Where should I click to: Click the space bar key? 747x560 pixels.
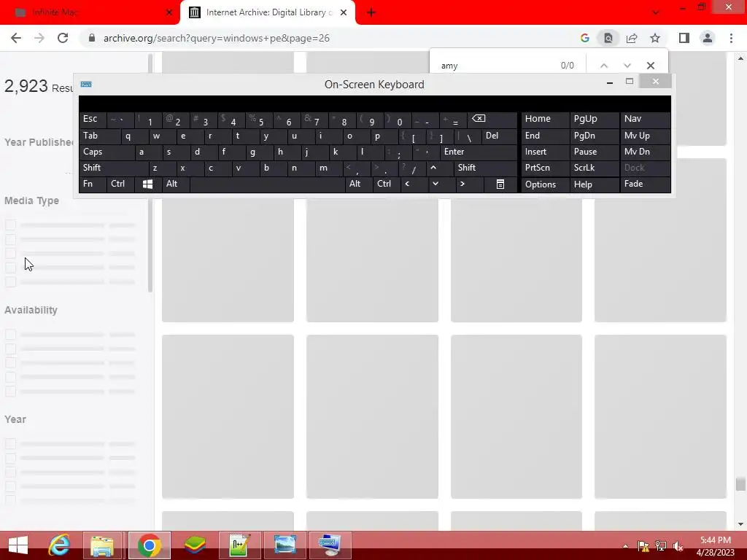click(x=267, y=184)
